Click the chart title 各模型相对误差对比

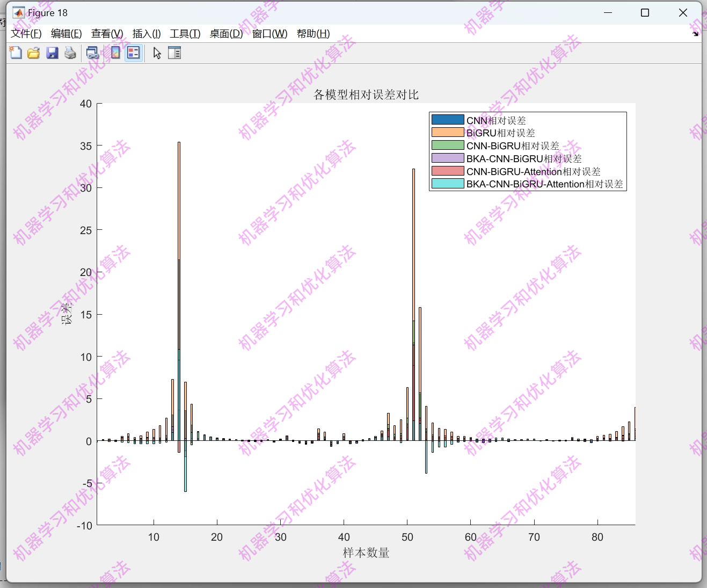point(366,95)
